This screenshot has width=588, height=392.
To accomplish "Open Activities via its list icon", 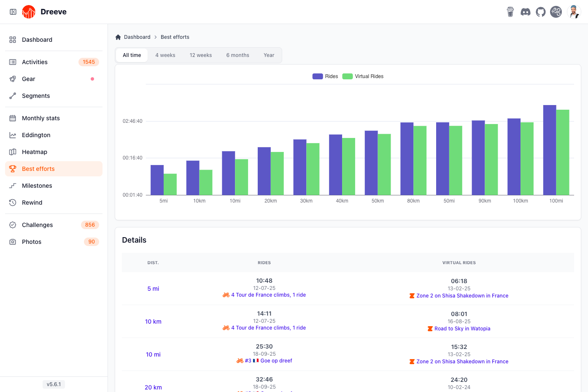I will 13,62.
